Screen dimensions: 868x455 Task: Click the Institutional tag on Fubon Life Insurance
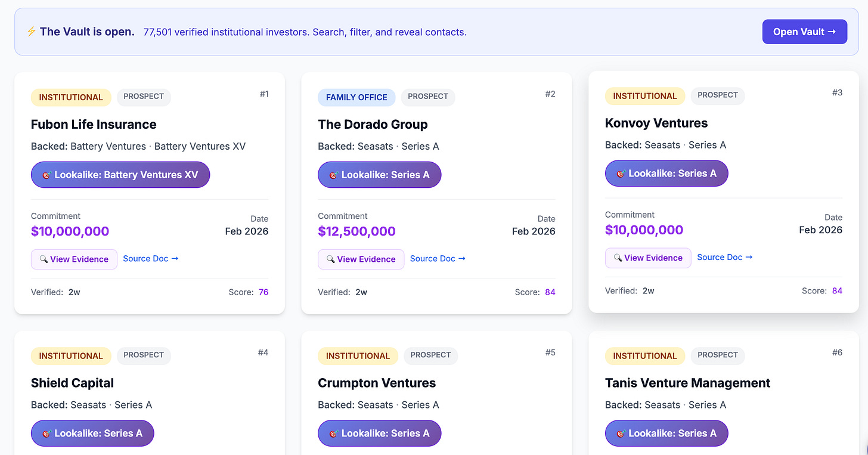(71, 97)
